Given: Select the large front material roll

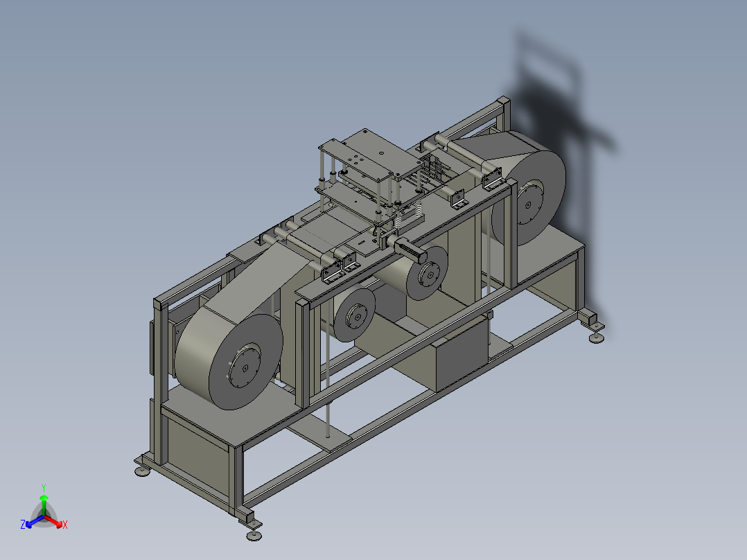Looking at the screenshot, I should pyautogui.click(x=229, y=358).
